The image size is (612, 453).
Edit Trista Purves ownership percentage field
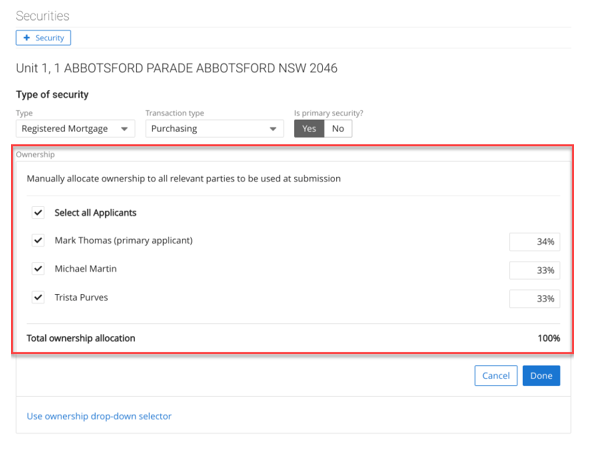pyautogui.click(x=534, y=298)
